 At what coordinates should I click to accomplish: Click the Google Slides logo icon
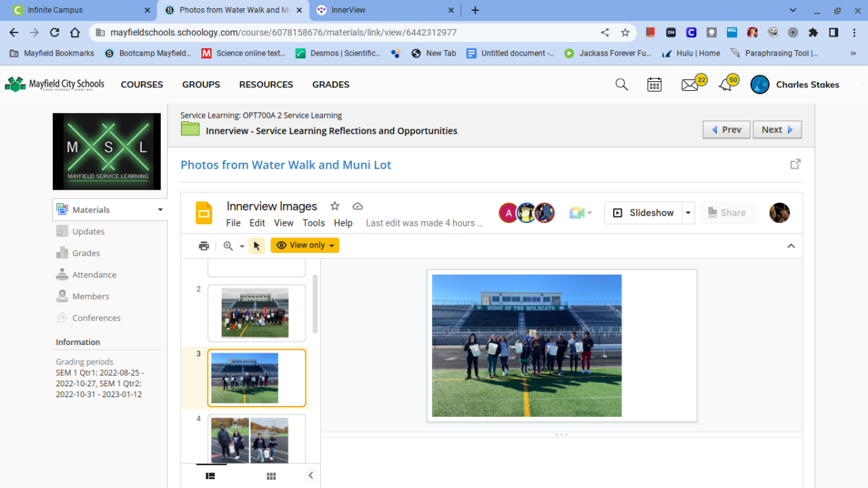pyautogui.click(x=203, y=213)
